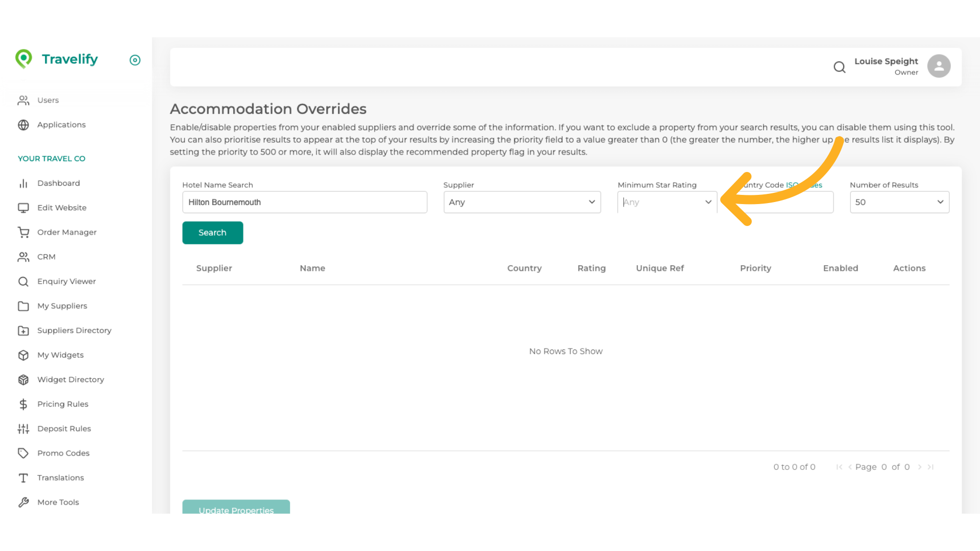Click the Update Properties button
This screenshot has height=551, width=980.
tap(236, 508)
